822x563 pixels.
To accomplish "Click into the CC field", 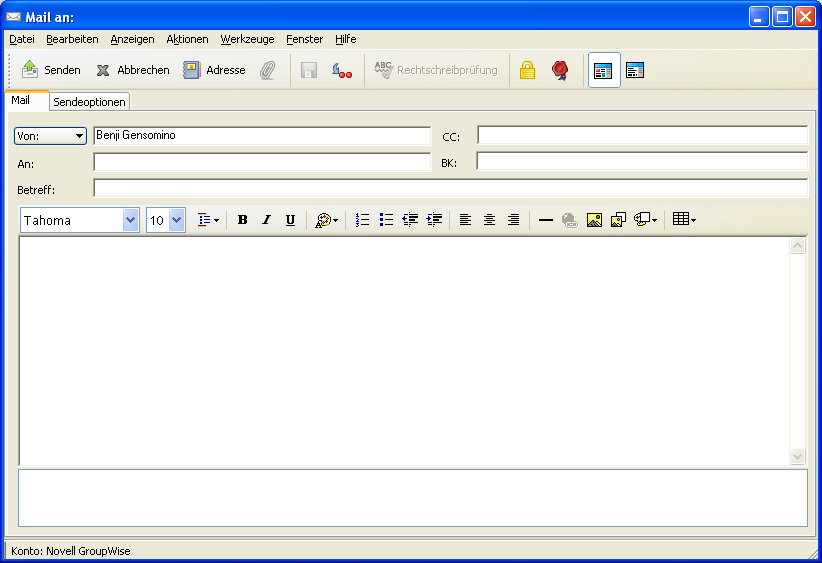I will 642,135.
